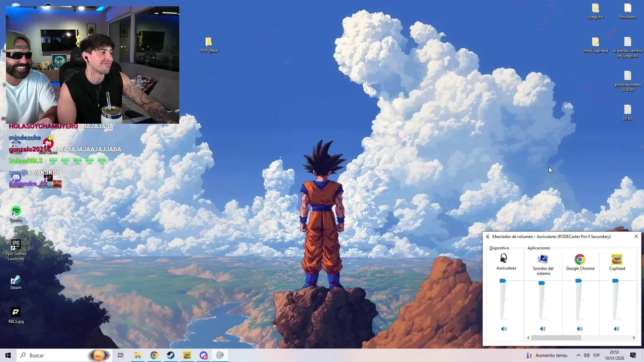Click the system tray speaker icon
This screenshot has width=644, height=362.
587,355
